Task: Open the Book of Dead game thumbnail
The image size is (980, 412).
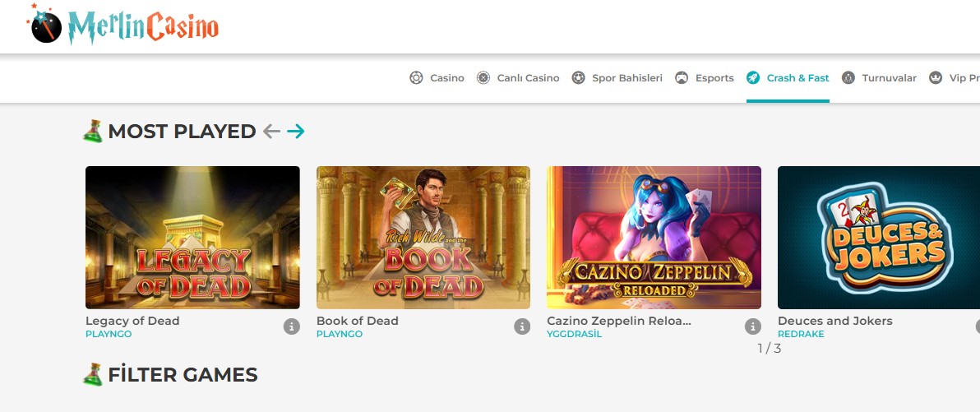Action: click(x=423, y=238)
